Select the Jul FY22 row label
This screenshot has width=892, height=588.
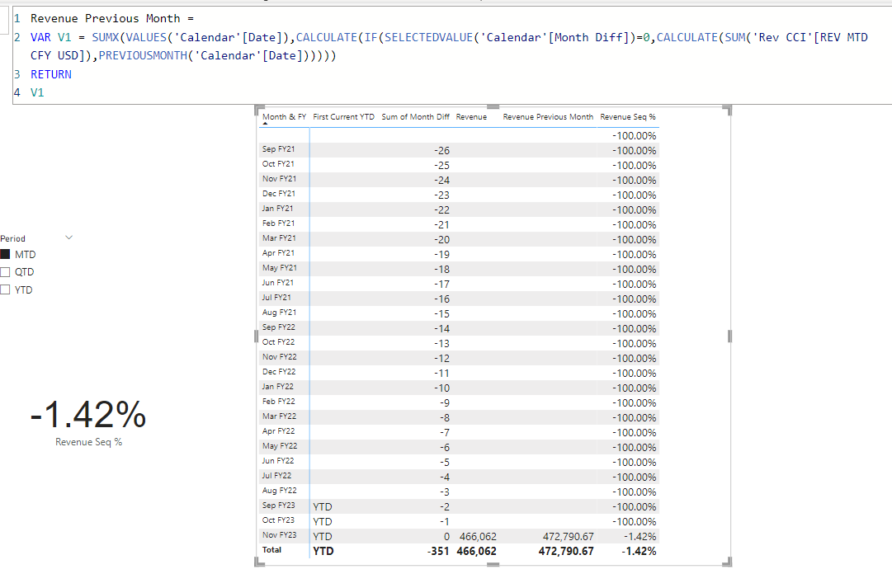[x=276, y=475]
